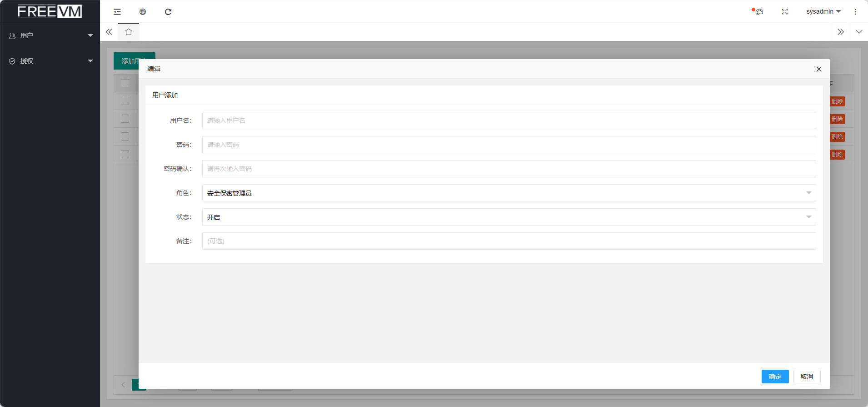Expand the 用户 sidebar menu
The height and width of the screenshot is (407, 868).
(x=50, y=35)
